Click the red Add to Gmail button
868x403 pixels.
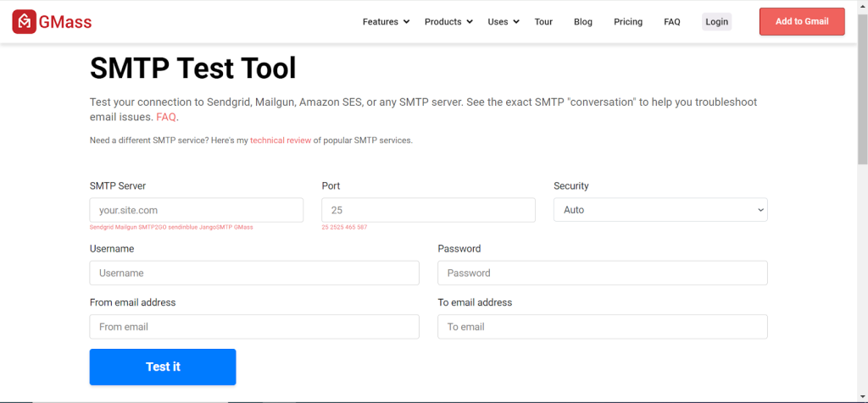(x=801, y=22)
